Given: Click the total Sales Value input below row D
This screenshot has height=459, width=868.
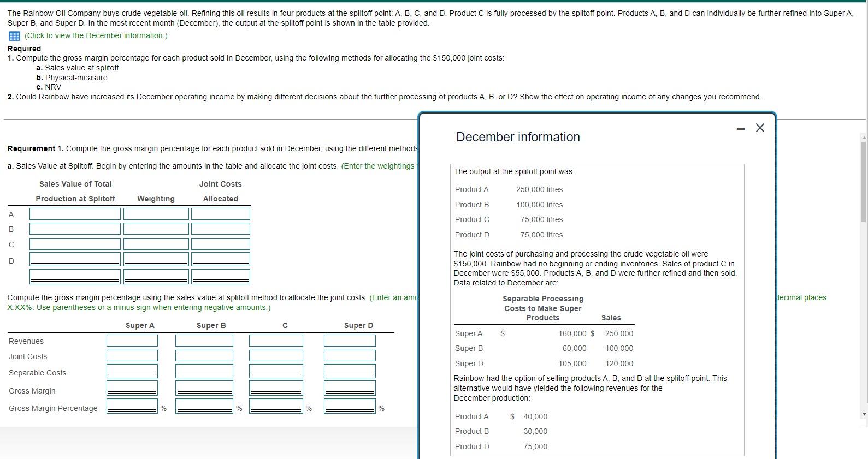Looking at the screenshot, I should pyautogui.click(x=75, y=277).
